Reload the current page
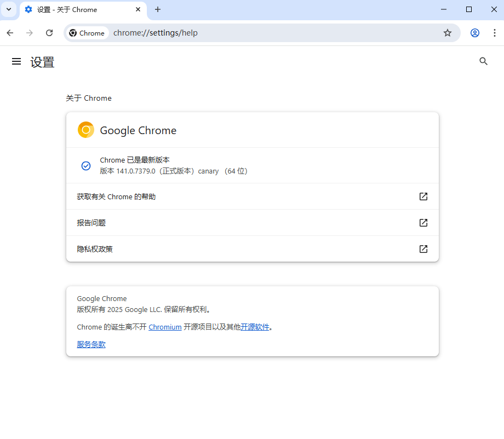 pos(49,33)
